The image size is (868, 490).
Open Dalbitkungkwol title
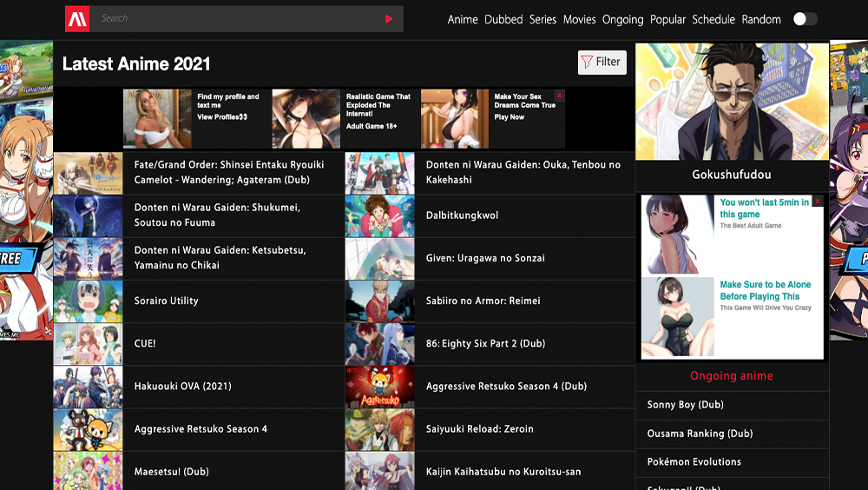[x=463, y=215]
